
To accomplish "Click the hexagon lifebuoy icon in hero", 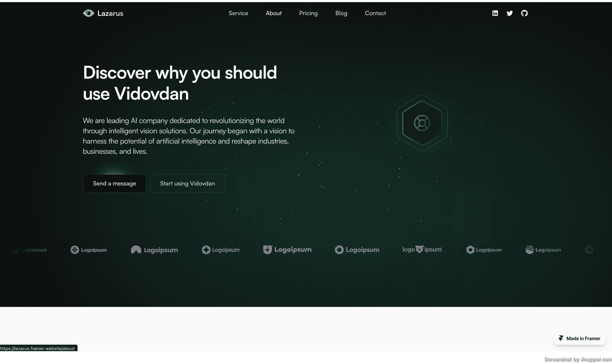I will pyautogui.click(x=422, y=123).
